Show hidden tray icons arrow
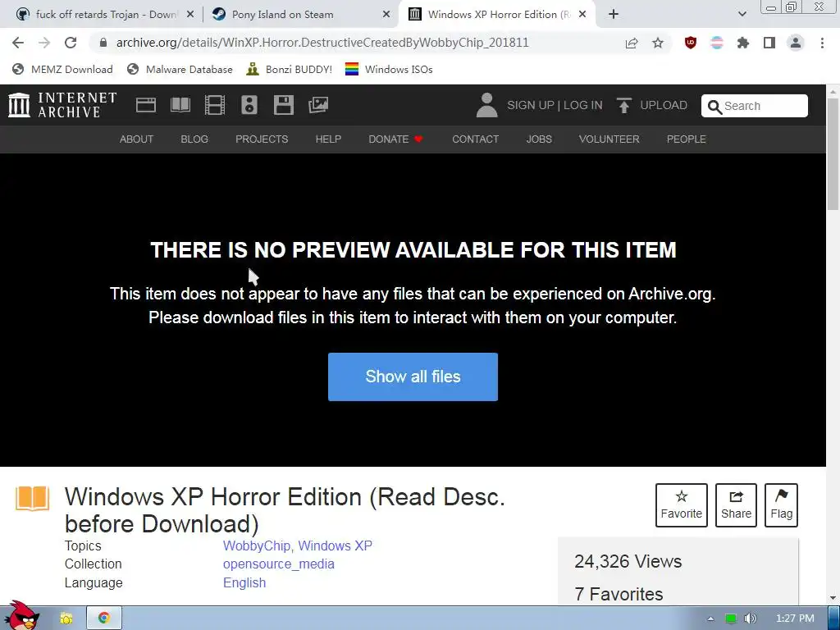Image resolution: width=840 pixels, height=630 pixels. tap(710, 619)
